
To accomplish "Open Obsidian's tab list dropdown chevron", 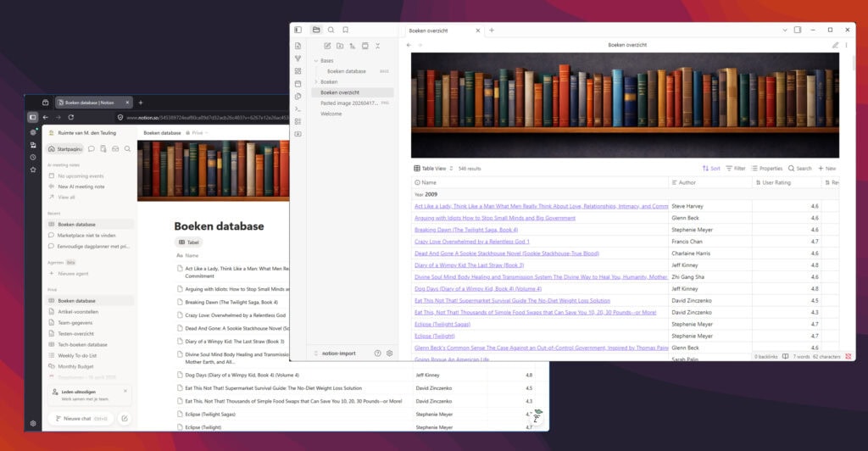I will point(784,30).
